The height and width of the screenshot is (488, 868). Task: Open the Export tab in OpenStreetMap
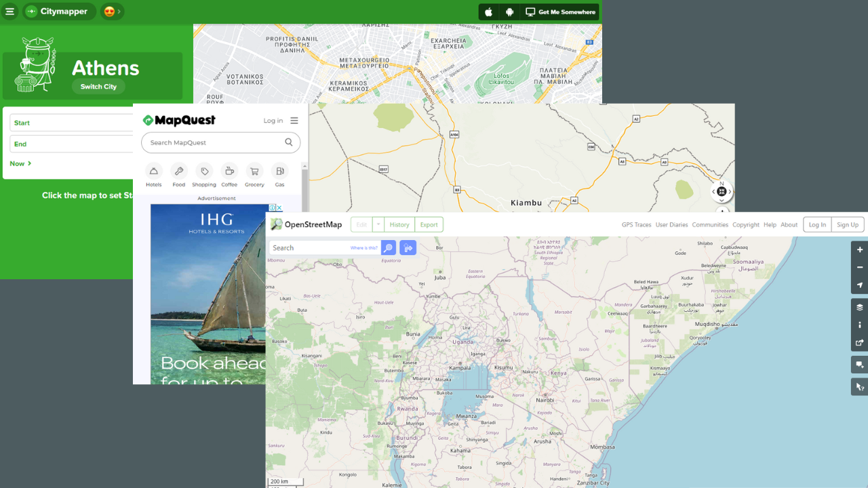pos(429,224)
